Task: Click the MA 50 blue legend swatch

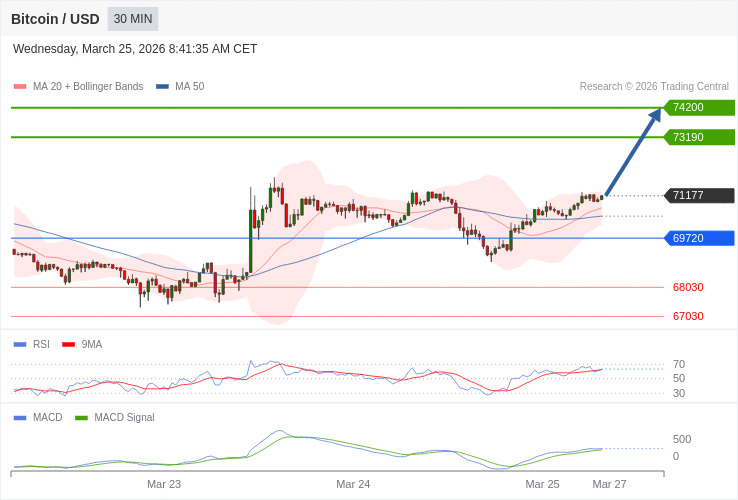Action: (162, 87)
